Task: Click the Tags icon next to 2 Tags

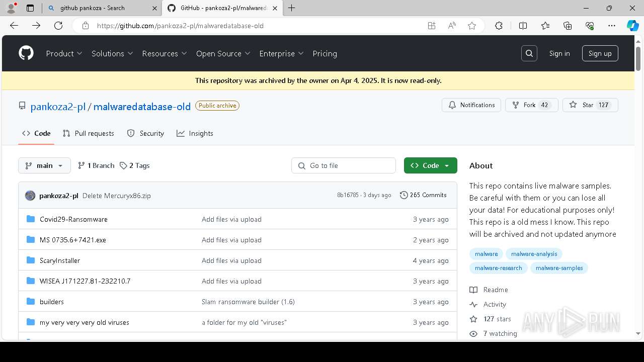Action: click(x=123, y=165)
